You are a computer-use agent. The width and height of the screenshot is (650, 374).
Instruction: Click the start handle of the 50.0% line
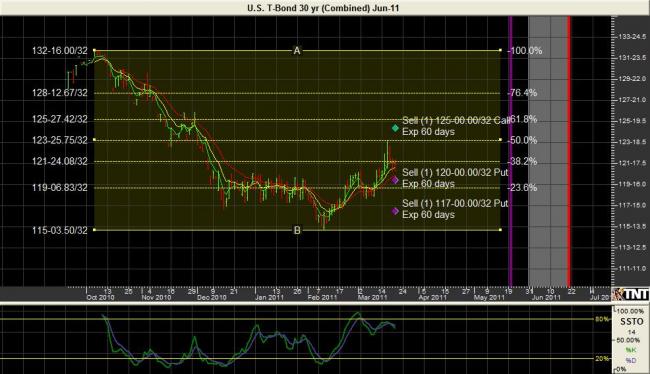click(94, 140)
